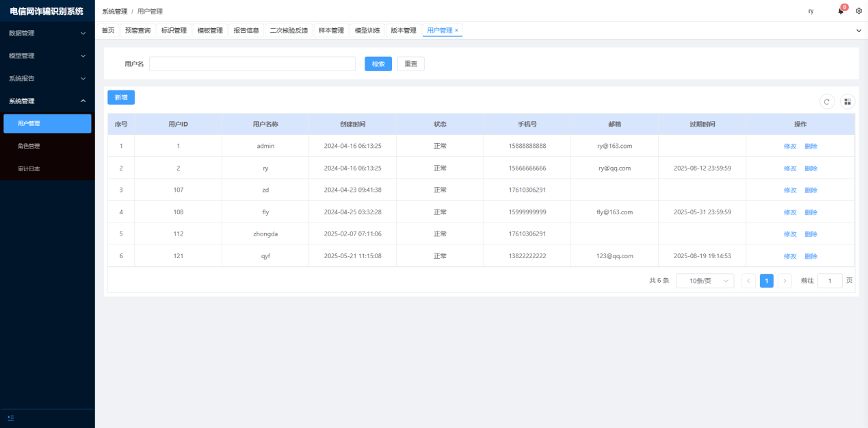Click the refresh table icon
Image resolution: width=868 pixels, height=428 pixels.
pos(827,101)
